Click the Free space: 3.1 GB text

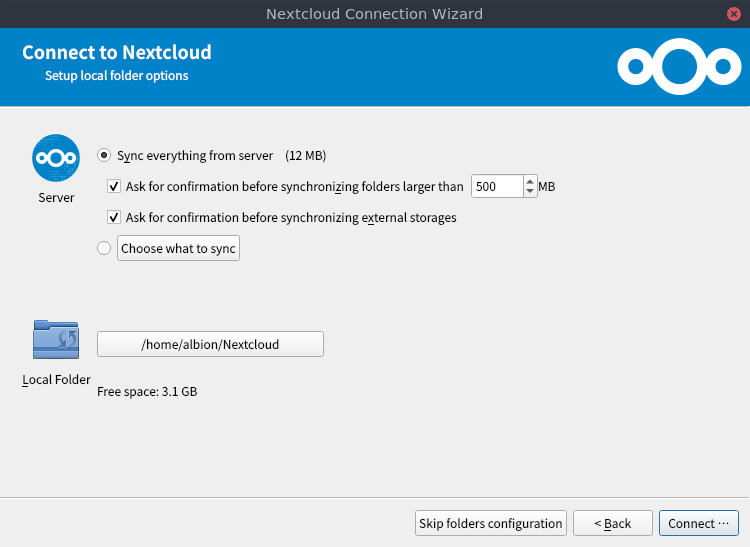(x=147, y=392)
